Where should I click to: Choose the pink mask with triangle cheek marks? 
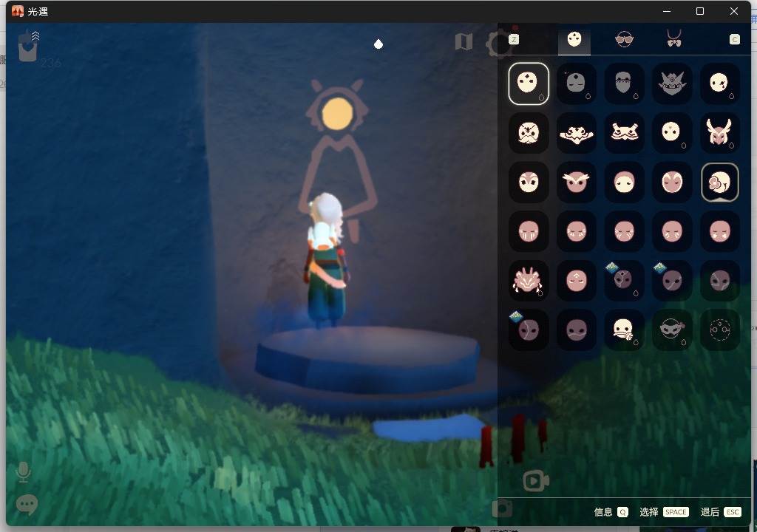tap(576, 232)
